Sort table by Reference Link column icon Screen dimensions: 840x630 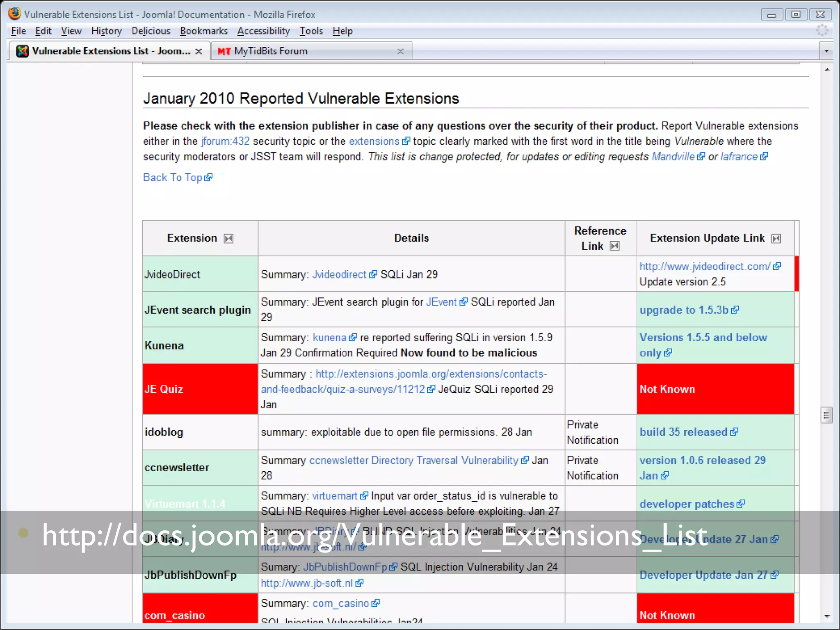[614, 246]
